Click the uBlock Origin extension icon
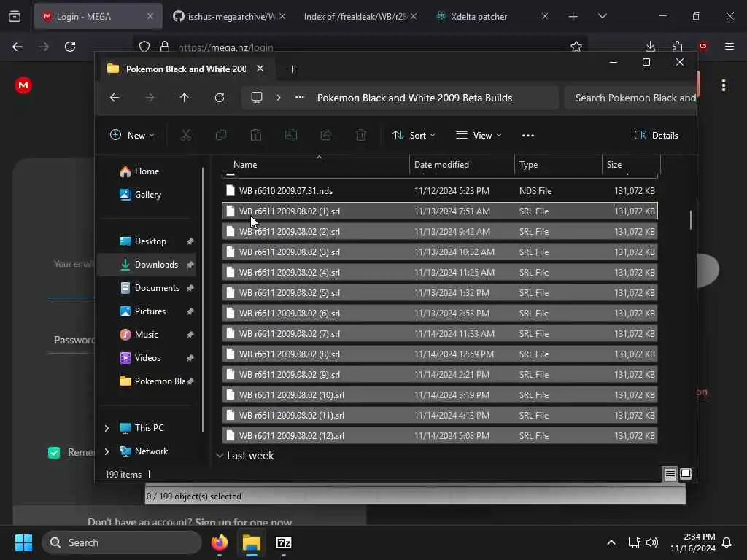The image size is (747, 560). [x=703, y=46]
